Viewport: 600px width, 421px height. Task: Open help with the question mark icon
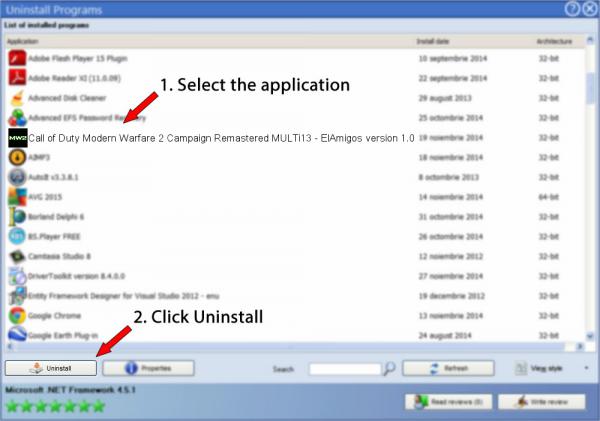click(572, 9)
